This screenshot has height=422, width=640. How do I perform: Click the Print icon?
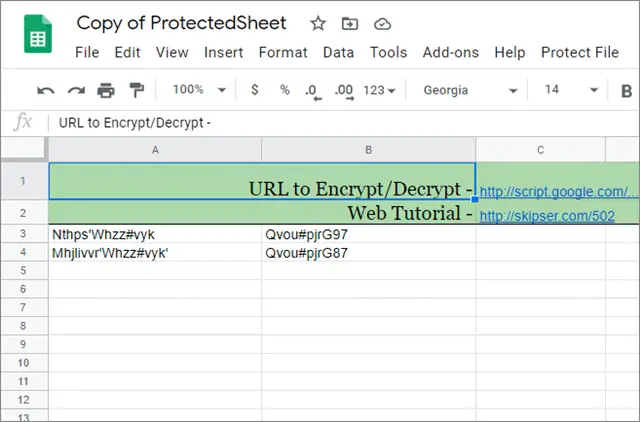coord(106,90)
